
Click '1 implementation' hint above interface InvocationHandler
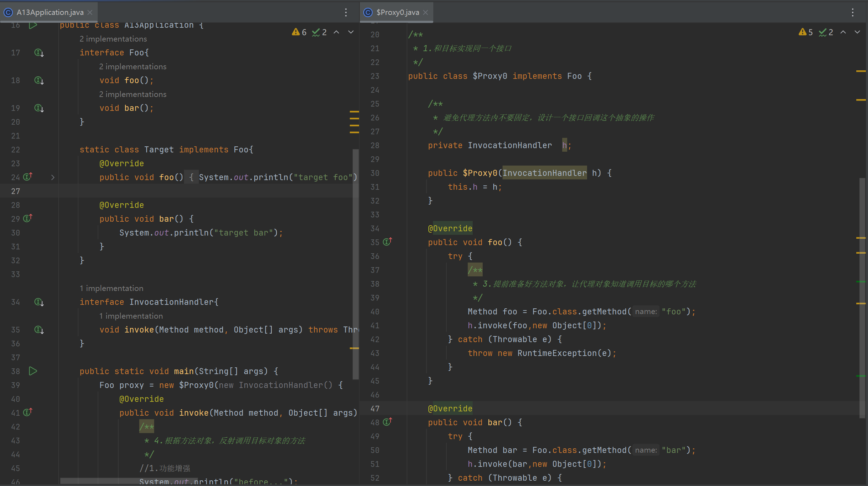click(x=111, y=288)
